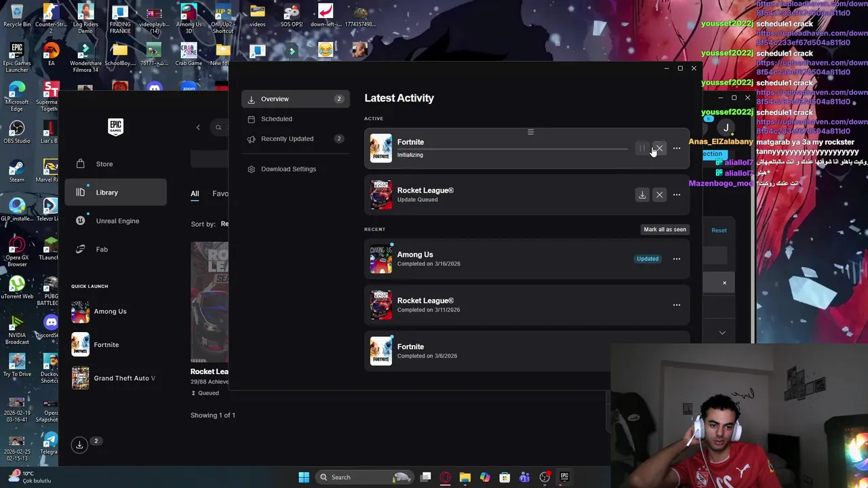Click the Fortnite download progress bar
The height and width of the screenshot is (488, 868).
tap(512, 148)
